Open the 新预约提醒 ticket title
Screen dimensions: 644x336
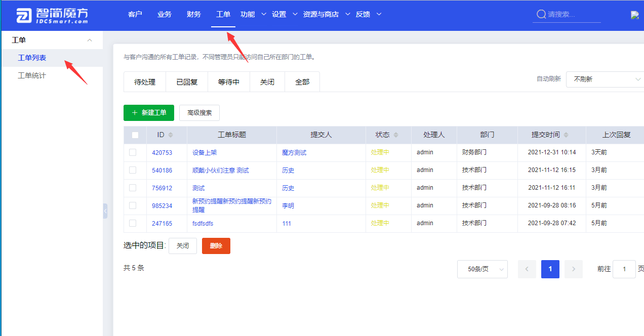click(232, 205)
